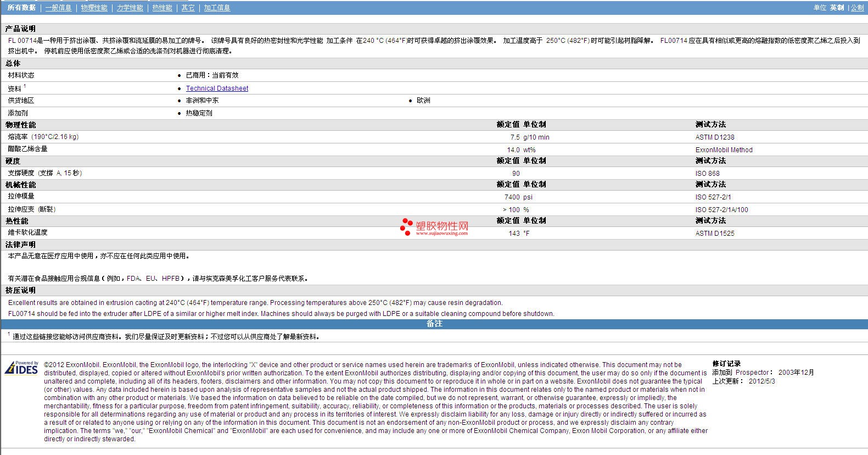
Task: Click the 备注 blue bar heading
Action: (x=434, y=324)
